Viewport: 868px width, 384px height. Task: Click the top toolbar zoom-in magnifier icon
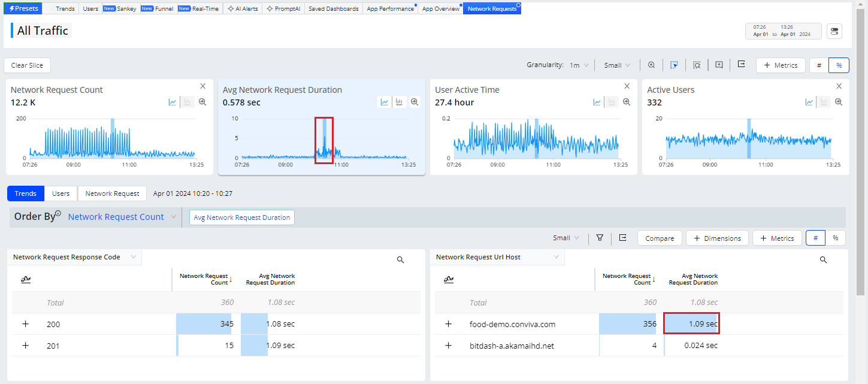(x=651, y=65)
